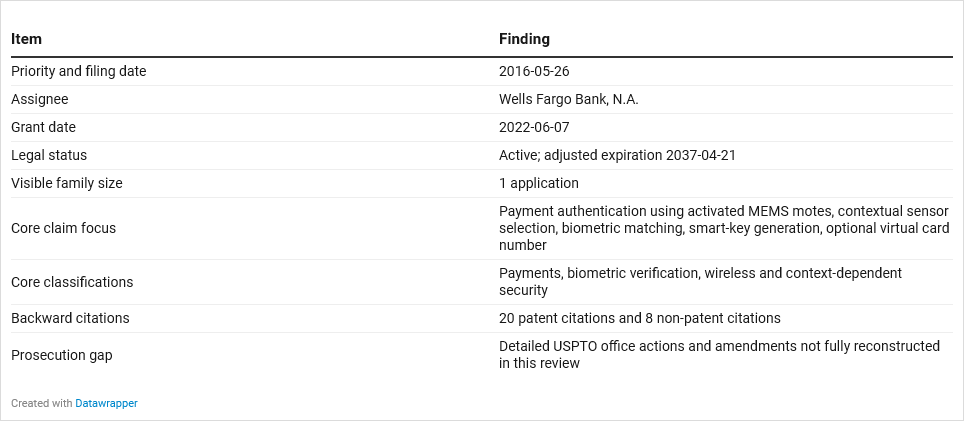Click the Prosecution gap label
Screen dimensions: 964x421
(61, 355)
